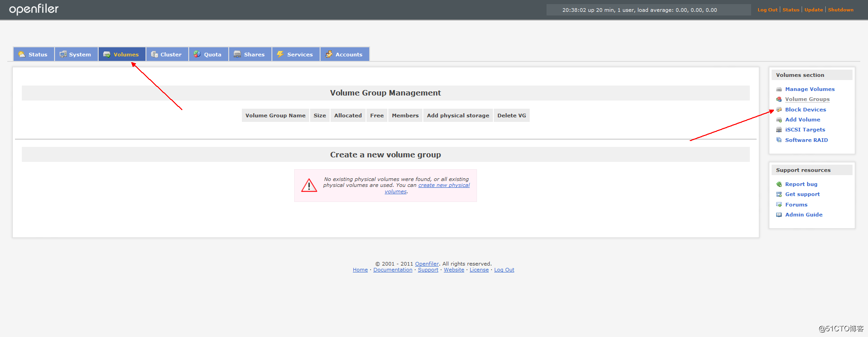Click the Shares tab disk icon
Image resolution: width=868 pixels, height=337 pixels.
pyautogui.click(x=237, y=54)
